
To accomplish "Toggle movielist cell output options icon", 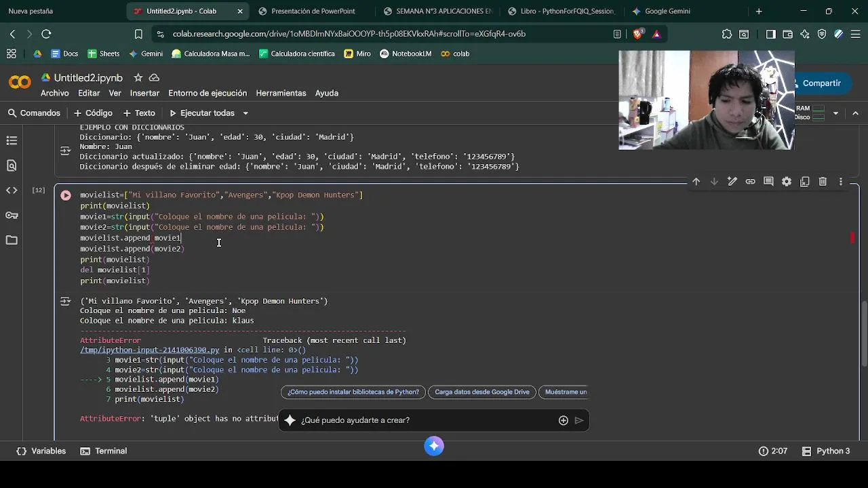I will pos(65,301).
